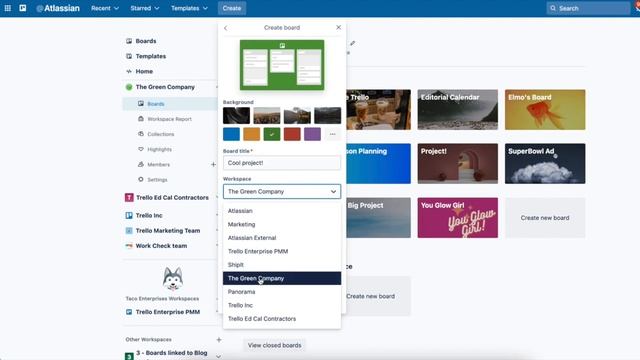Choose Trello Ed Cal Contractors in dropdown list
The height and width of the screenshot is (360, 640).
pyautogui.click(x=282, y=319)
